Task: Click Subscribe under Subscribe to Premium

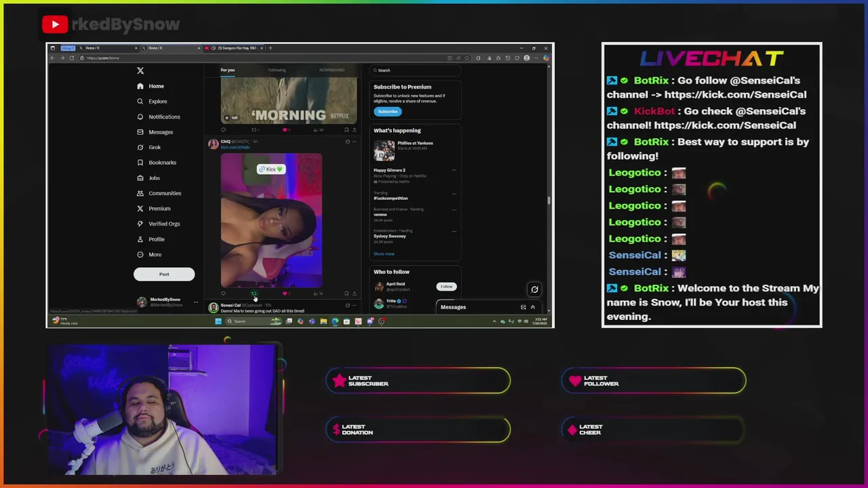Action: pos(388,111)
